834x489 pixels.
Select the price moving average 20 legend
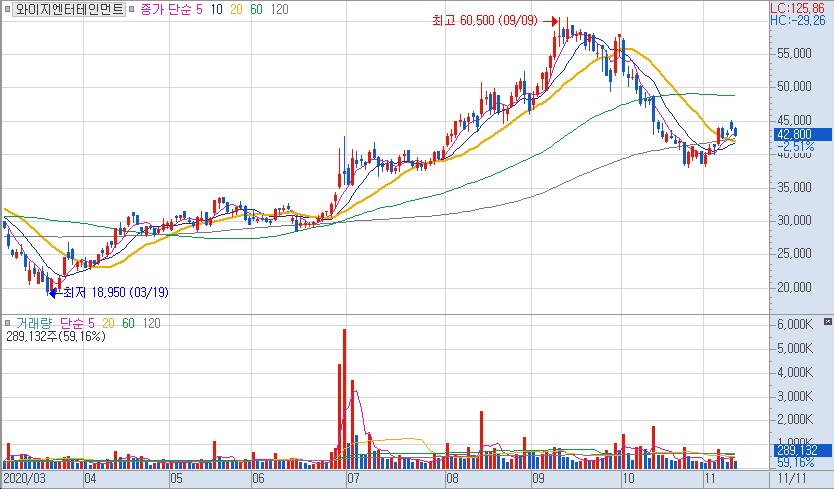tap(236, 9)
